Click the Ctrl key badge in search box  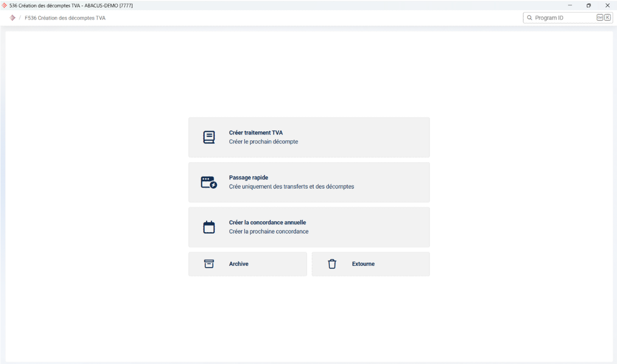pos(600,18)
